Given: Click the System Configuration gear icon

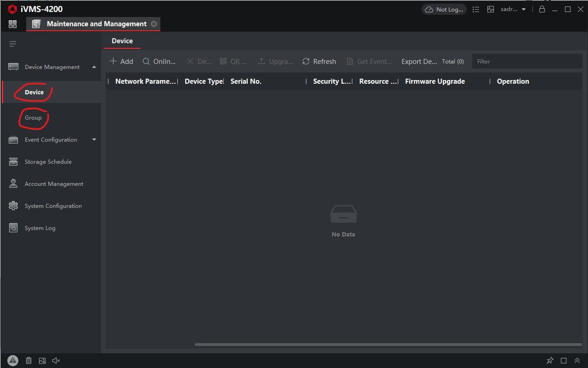Looking at the screenshot, I should pyautogui.click(x=13, y=206).
